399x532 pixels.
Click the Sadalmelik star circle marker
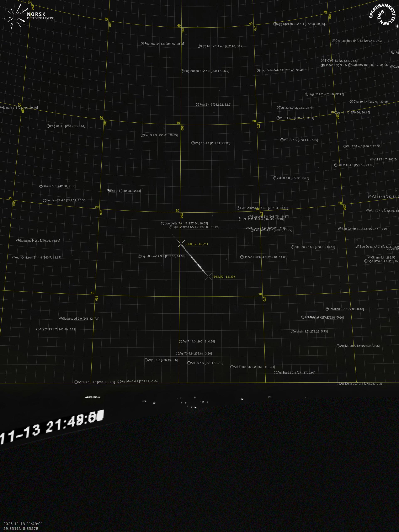pos(18,241)
